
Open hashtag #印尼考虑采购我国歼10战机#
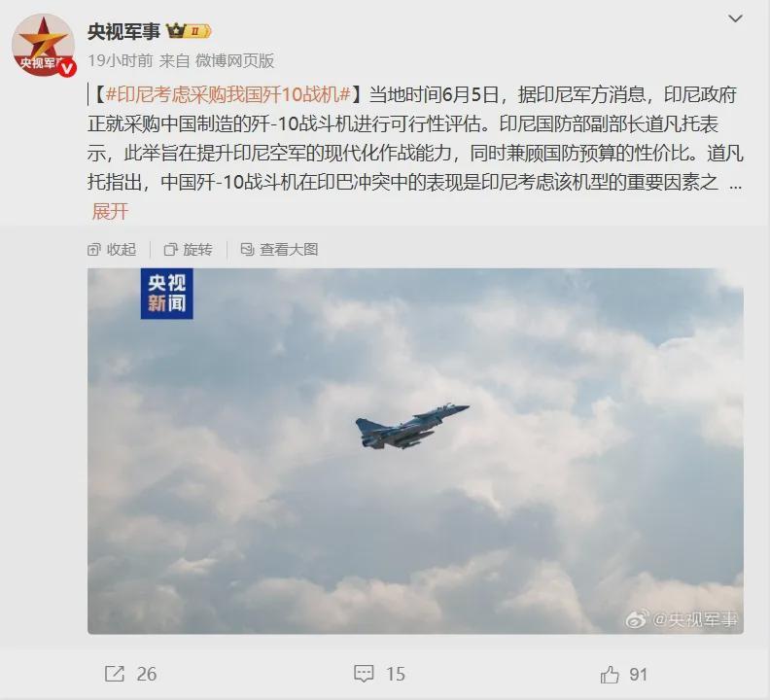pyautogui.click(x=228, y=94)
